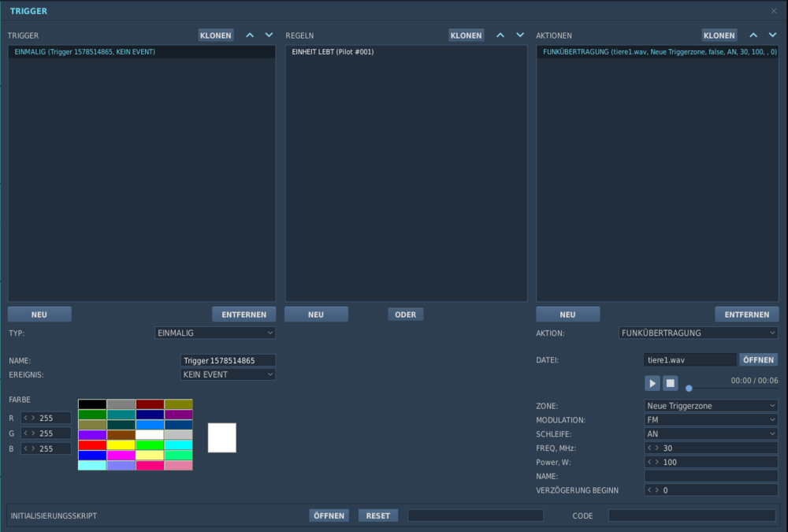
Task: Click the large white color preview box
Action: [x=222, y=437]
